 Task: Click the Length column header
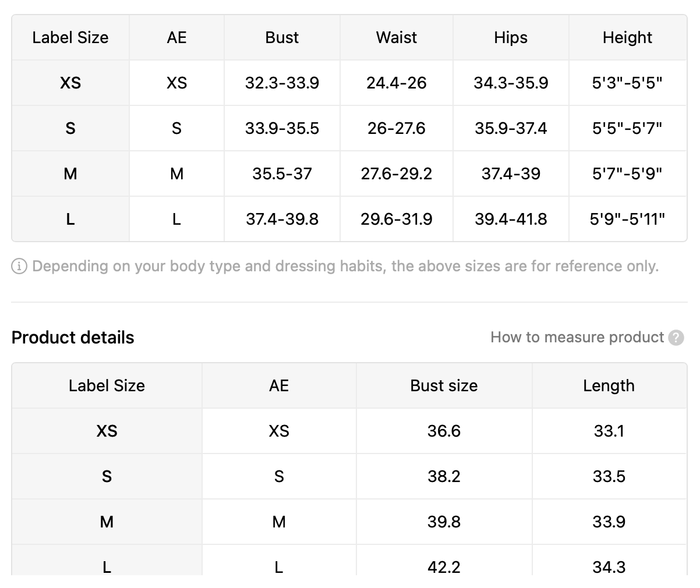609,385
